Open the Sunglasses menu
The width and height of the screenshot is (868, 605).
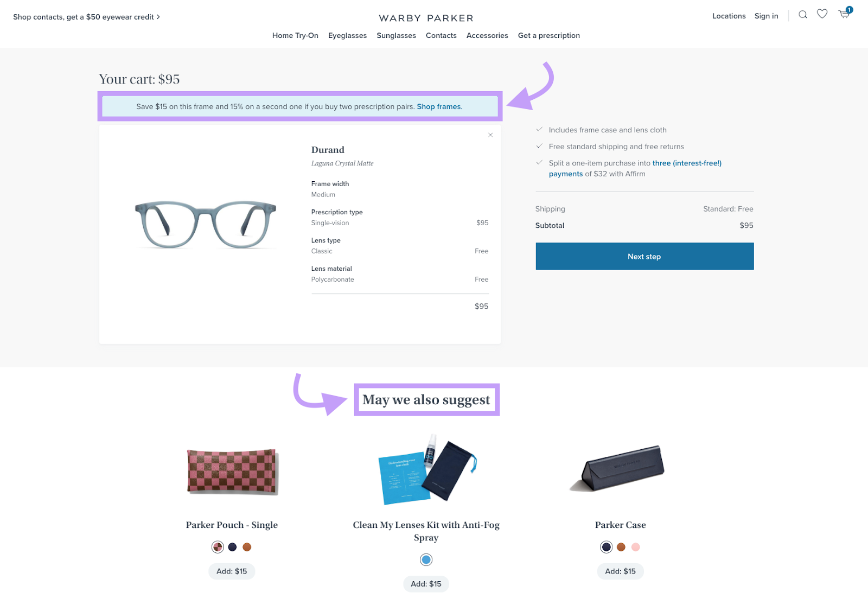pyautogui.click(x=396, y=35)
